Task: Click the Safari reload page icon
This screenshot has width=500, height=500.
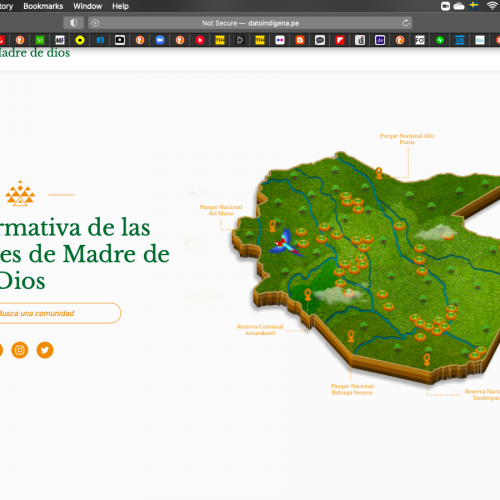Action: [x=406, y=23]
